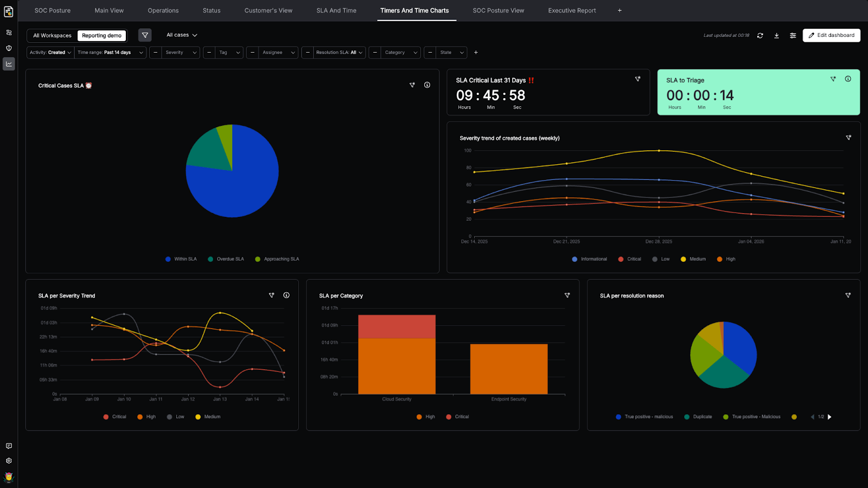
Task: Toggle off the Severity filter
Action: click(x=155, y=52)
